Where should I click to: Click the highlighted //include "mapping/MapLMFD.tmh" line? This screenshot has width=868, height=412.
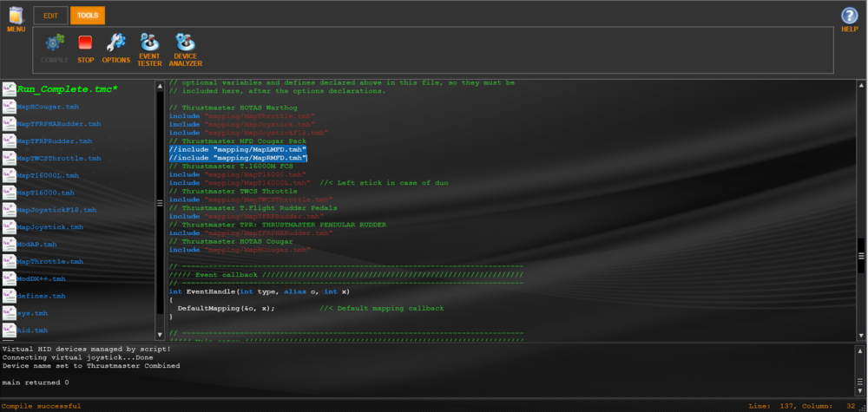pyautogui.click(x=238, y=149)
